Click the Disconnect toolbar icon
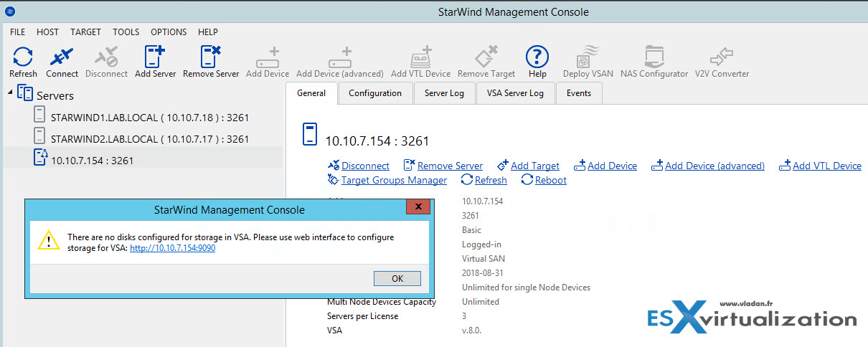Image resolution: width=868 pixels, height=347 pixels. 106,57
